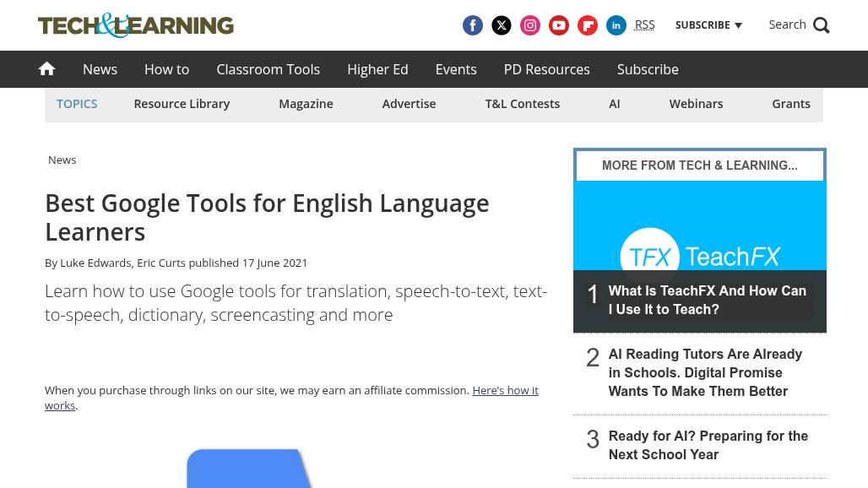Open the Flipboard icon
The width and height of the screenshot is (868, 488).
click(x=588, y=25)
